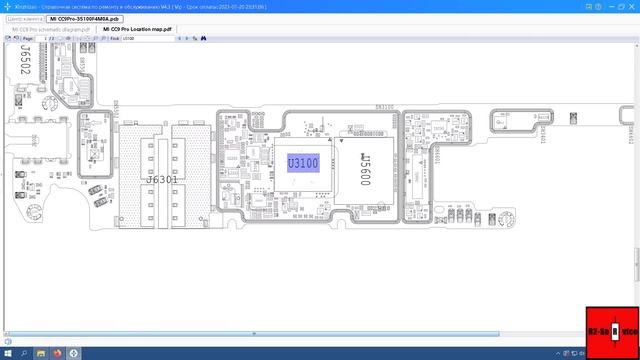Find previous match with left arrow
The image size is (640, 360).
click(179, 38)
